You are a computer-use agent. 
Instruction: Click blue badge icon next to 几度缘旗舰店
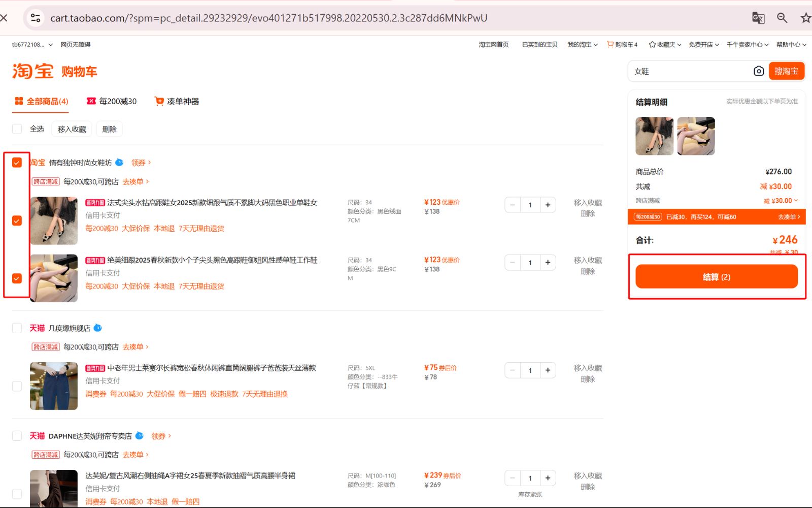click(x=98, y=328)
